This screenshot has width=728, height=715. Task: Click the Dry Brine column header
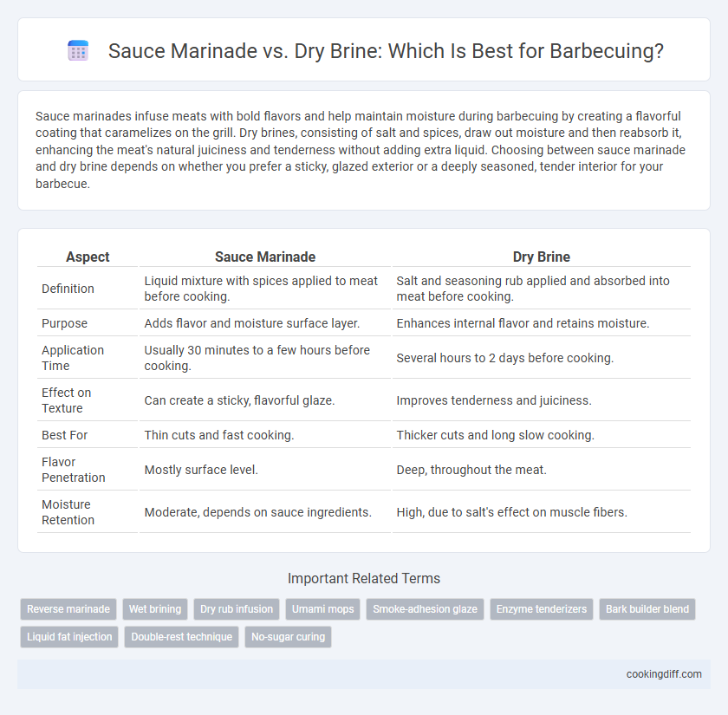click(542, 257)
